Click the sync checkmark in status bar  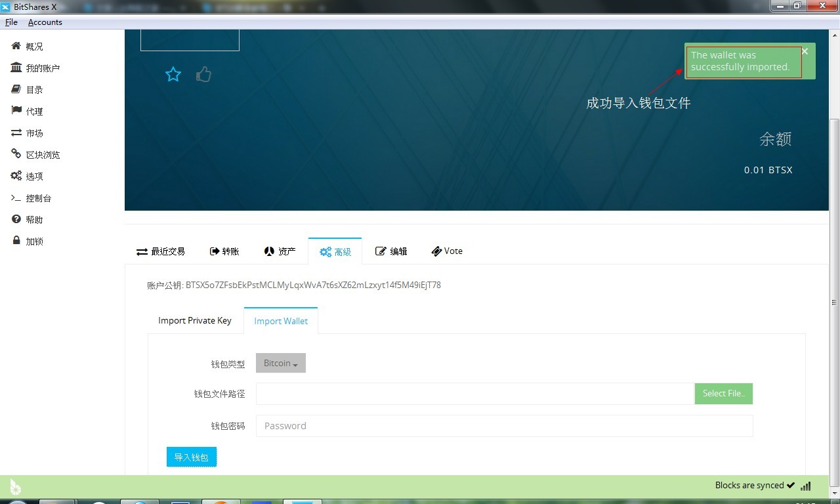tap(791, 486)
